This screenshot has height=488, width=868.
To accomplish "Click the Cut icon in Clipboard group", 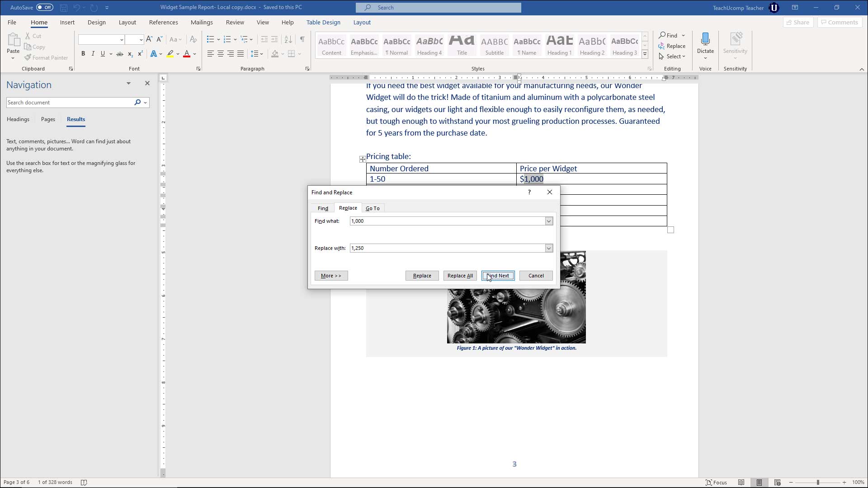I will click(x=33, y=36).
